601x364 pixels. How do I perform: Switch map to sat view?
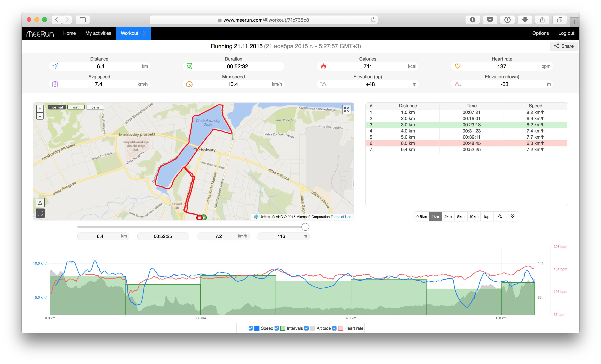pos(76,107)
